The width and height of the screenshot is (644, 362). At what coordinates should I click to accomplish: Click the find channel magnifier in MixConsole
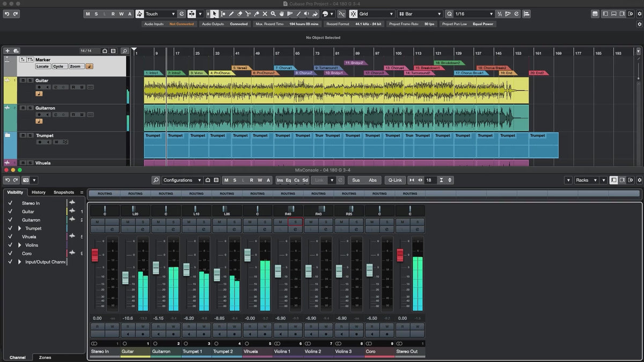pyautogui.click(x=156, y=180)
